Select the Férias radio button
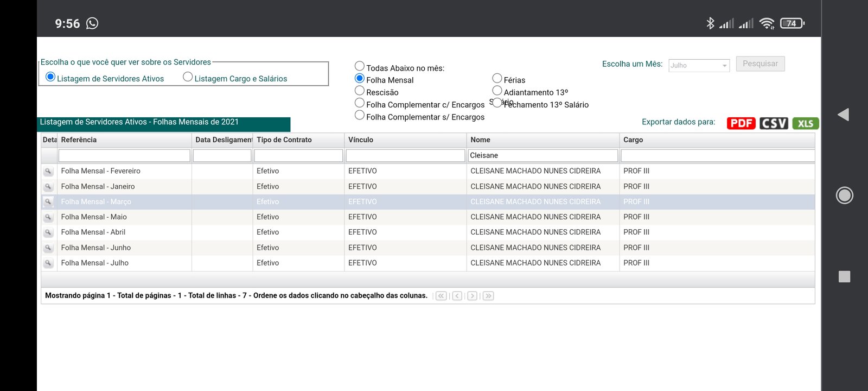 pos(497,78)
